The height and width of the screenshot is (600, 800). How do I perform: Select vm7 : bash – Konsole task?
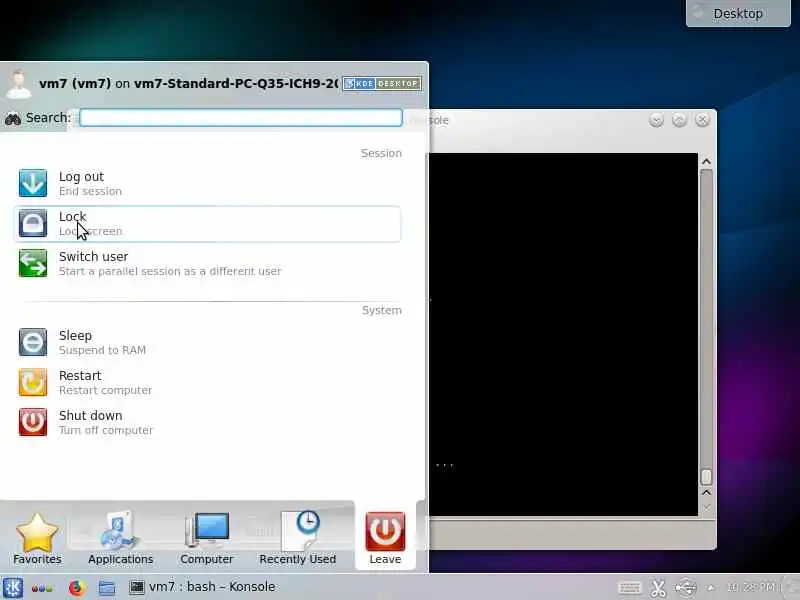202,587
